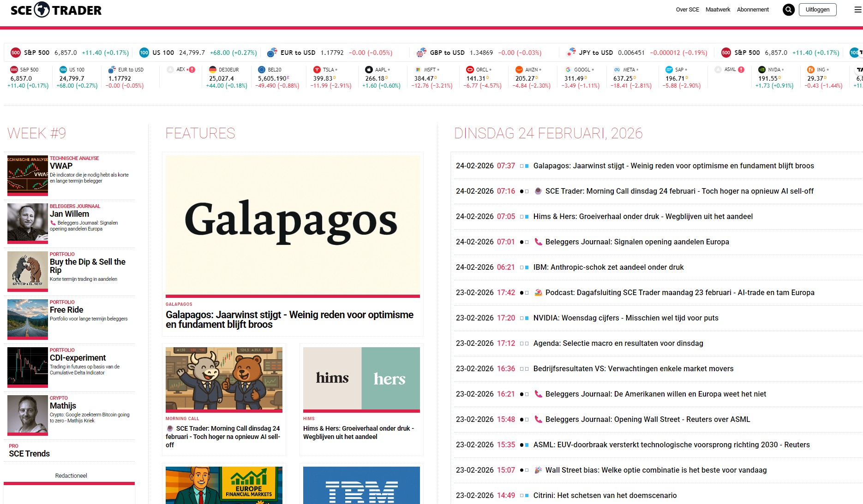The width and height of the screenshot is (863, 504).
Task: Open the Over SCE menu item
Action: click(687, 10)
